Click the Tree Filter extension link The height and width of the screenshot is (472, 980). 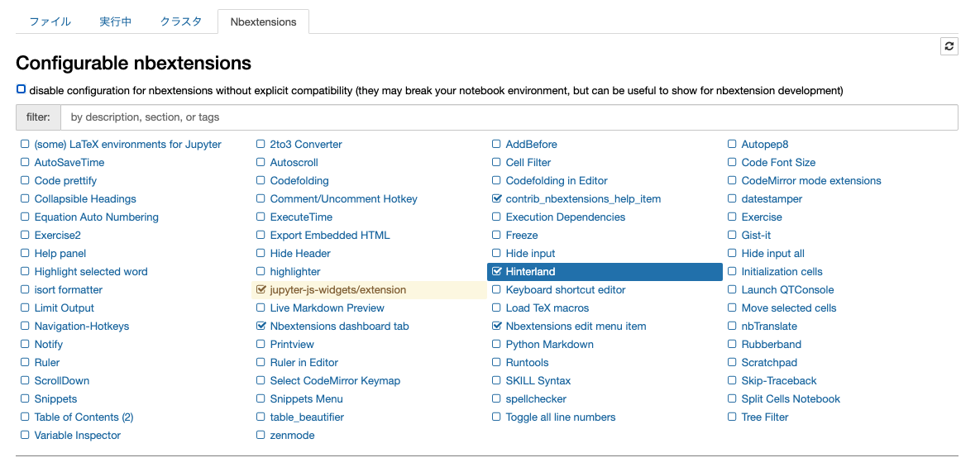[765, 417]
